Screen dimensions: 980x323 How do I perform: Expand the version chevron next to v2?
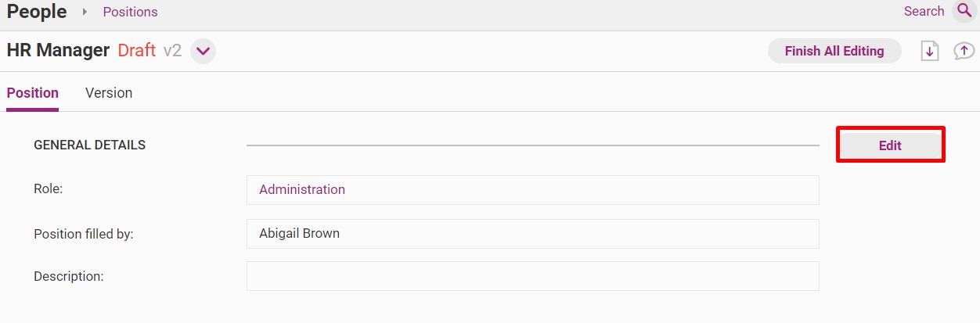tap(204, 52)
